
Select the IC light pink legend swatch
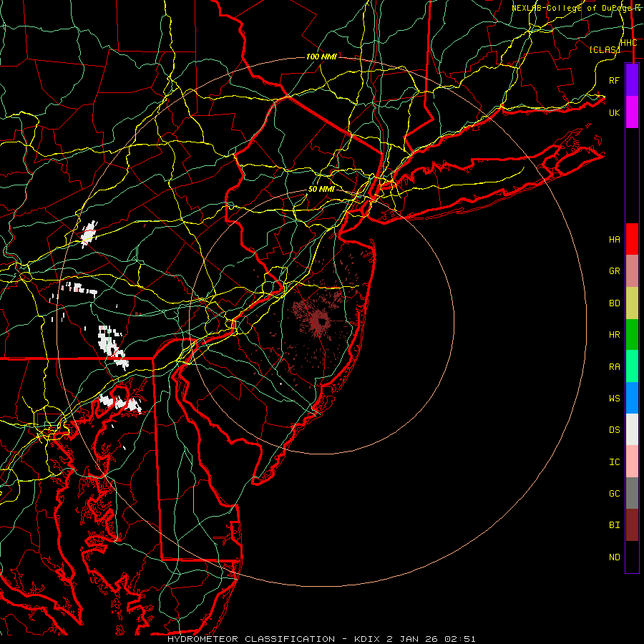pos(632,462)
